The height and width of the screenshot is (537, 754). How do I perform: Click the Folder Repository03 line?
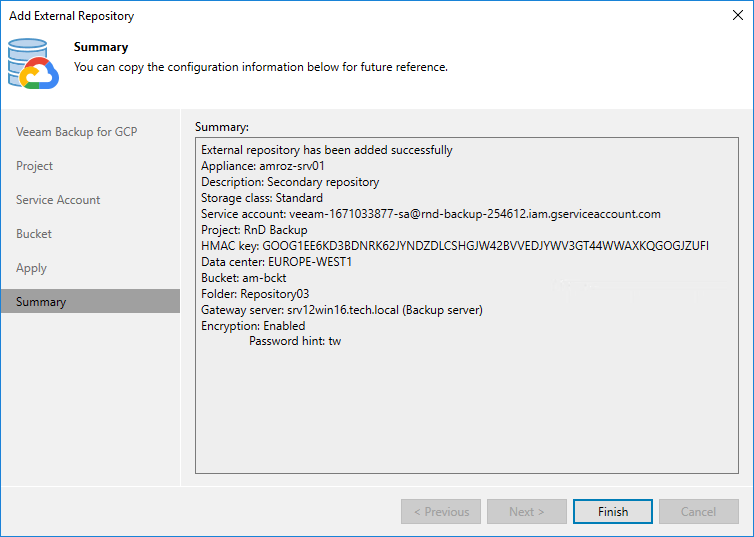pos(255,294)
